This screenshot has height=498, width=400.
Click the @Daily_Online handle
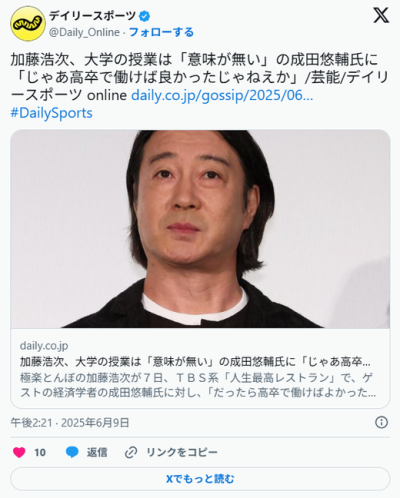(x=84, y=32)
